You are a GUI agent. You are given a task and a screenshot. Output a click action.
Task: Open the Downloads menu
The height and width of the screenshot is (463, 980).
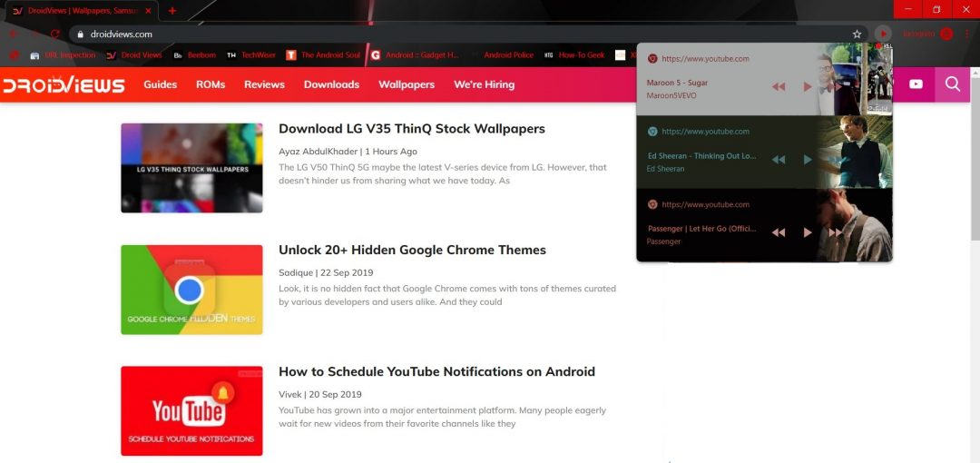tap(331, 84)
